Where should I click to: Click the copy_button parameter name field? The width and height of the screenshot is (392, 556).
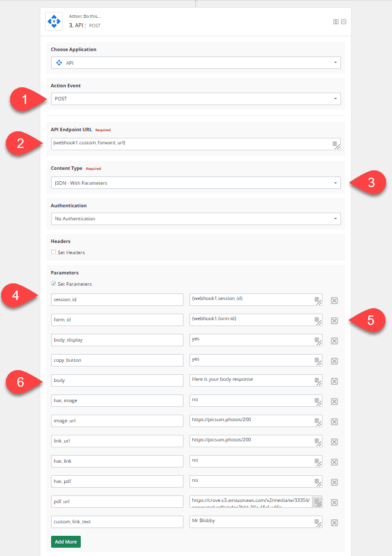(117, 360)
